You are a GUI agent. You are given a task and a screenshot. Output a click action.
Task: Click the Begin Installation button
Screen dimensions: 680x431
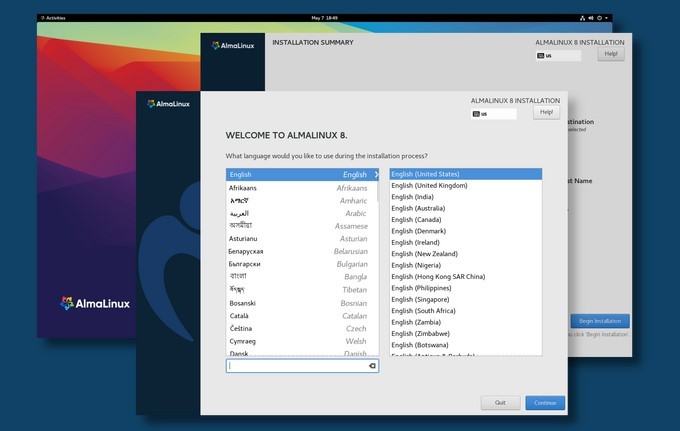point(600,321)
